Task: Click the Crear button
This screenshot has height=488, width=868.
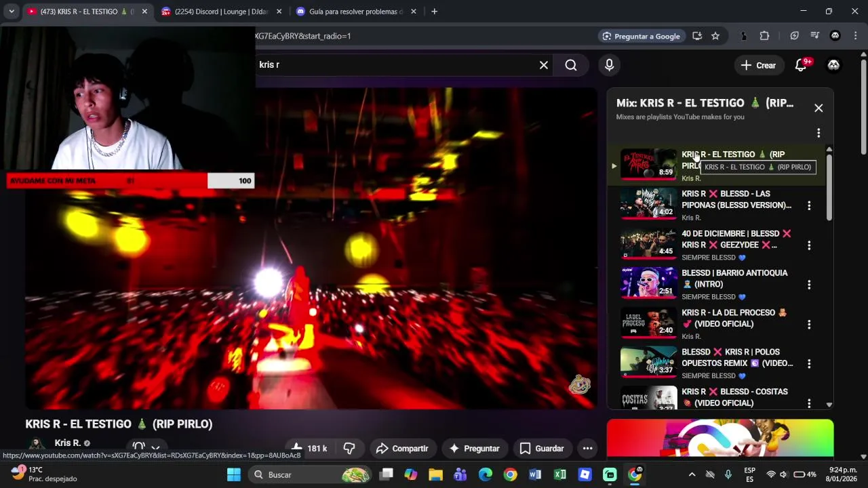Action: tap(759, 65)
